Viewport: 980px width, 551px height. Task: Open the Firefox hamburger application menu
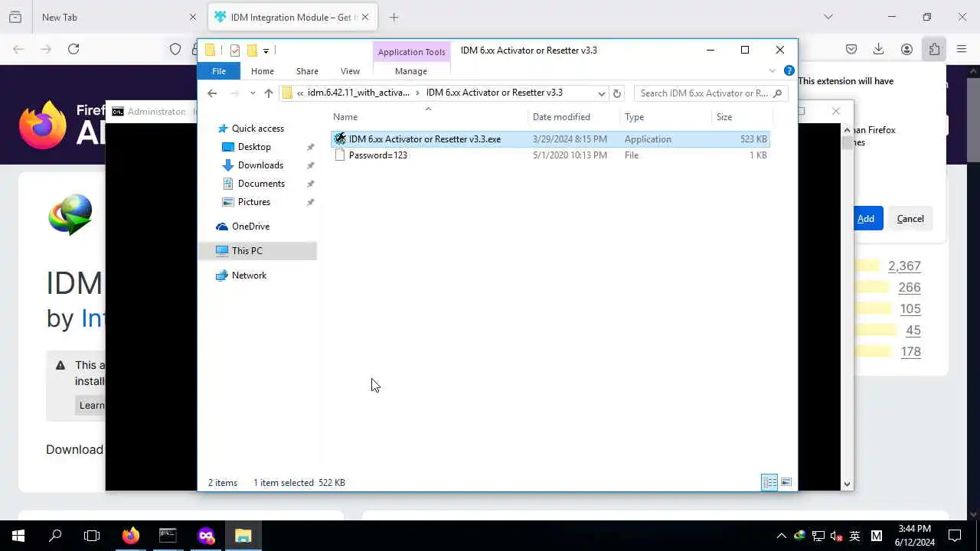[x=962, y=49]
